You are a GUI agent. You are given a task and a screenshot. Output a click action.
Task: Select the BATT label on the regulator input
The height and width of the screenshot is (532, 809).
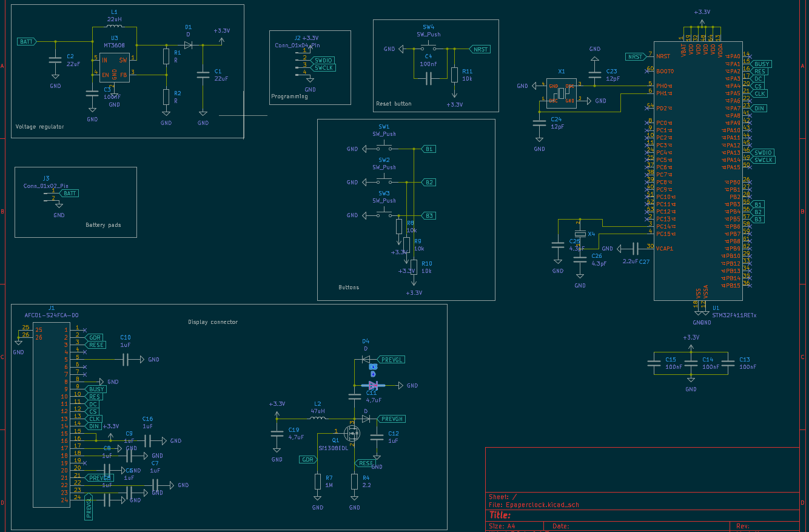point(27,42)
